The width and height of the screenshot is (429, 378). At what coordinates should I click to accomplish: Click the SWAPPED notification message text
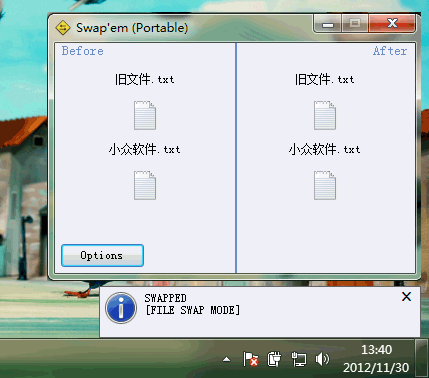click(x=192, y=304)
